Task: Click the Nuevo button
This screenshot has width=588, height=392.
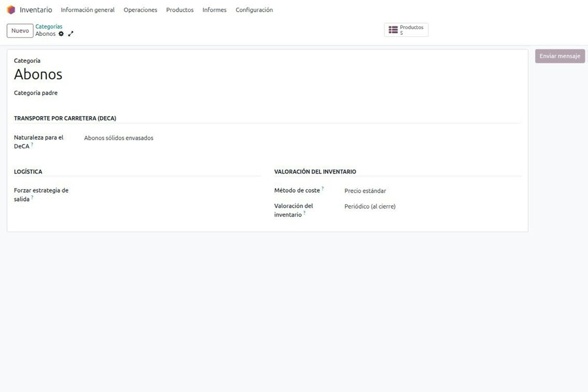Action: 20,31
